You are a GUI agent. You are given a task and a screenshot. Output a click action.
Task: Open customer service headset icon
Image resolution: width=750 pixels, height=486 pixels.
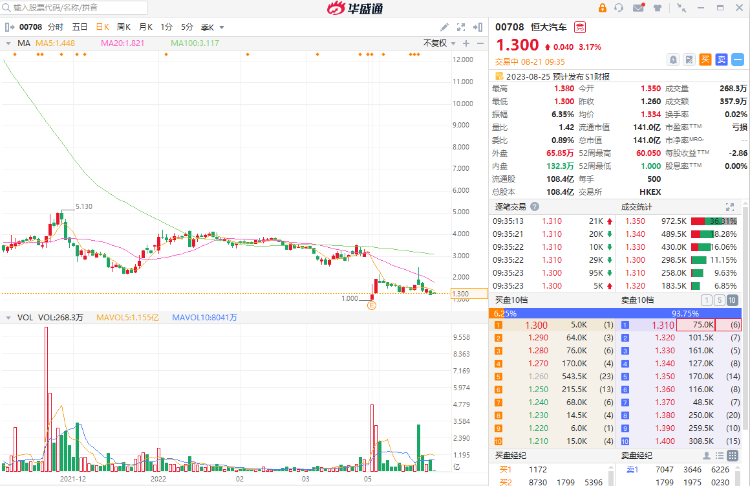tap(619, 8)
